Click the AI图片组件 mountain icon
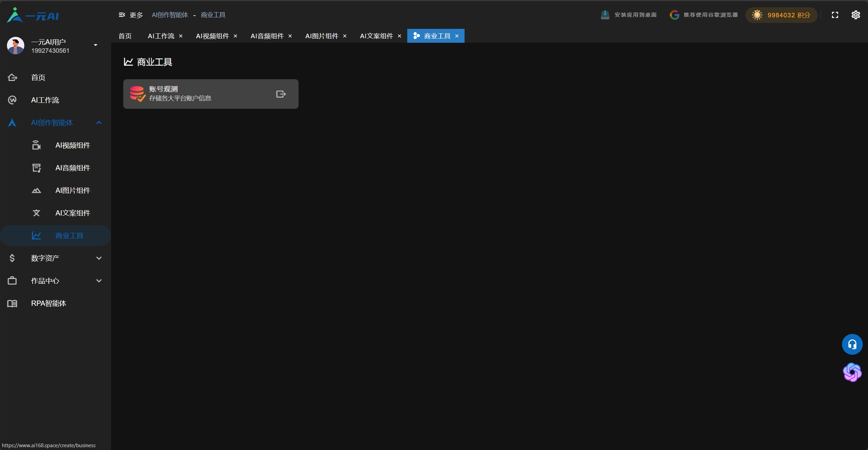This screenshot has height=450, width=868. coord(36,190)
